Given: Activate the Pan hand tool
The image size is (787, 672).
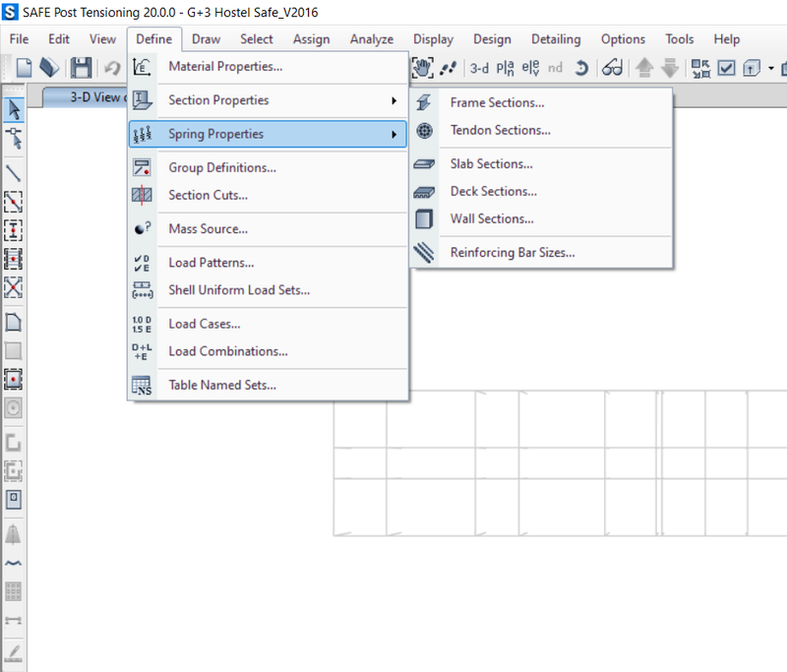Looking at the screenshot, I should 423,68.
